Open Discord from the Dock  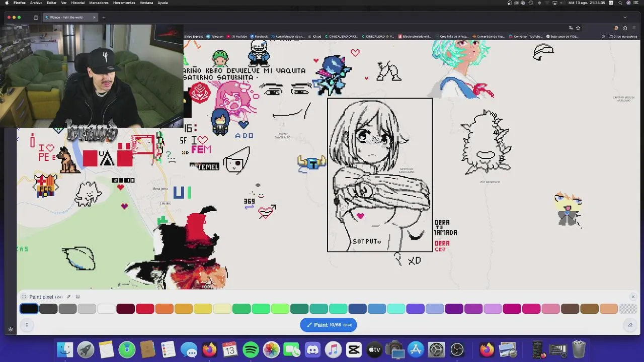(312, 349)
